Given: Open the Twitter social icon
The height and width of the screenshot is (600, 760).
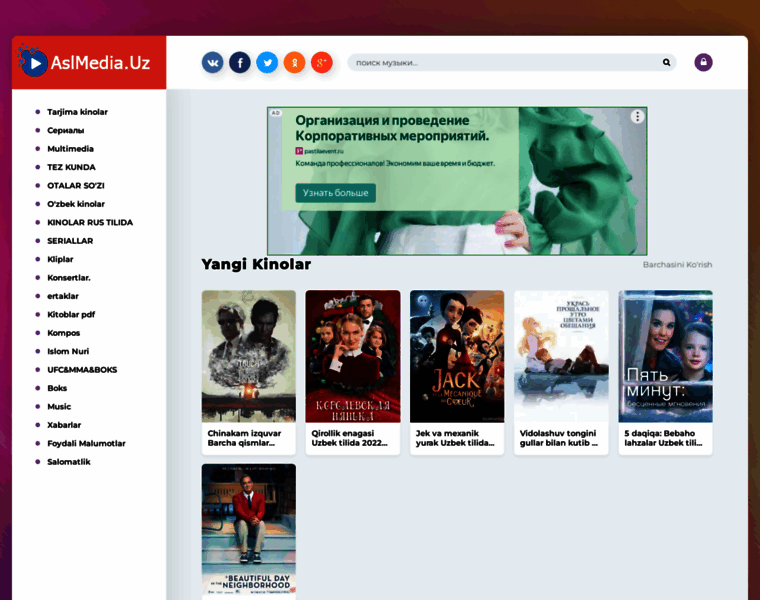Looking at the screenshot, I should [x=267, y=63].
